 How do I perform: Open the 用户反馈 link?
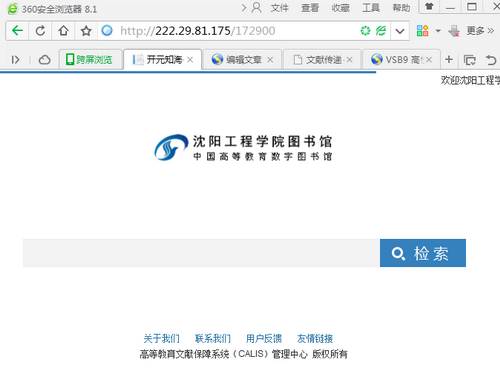tap(264, 339)
